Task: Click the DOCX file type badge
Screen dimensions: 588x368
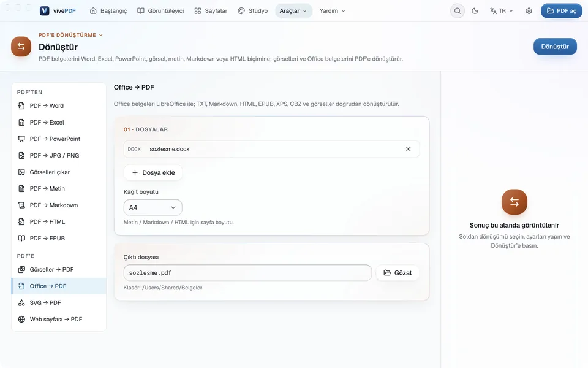Action: point(134,149)
